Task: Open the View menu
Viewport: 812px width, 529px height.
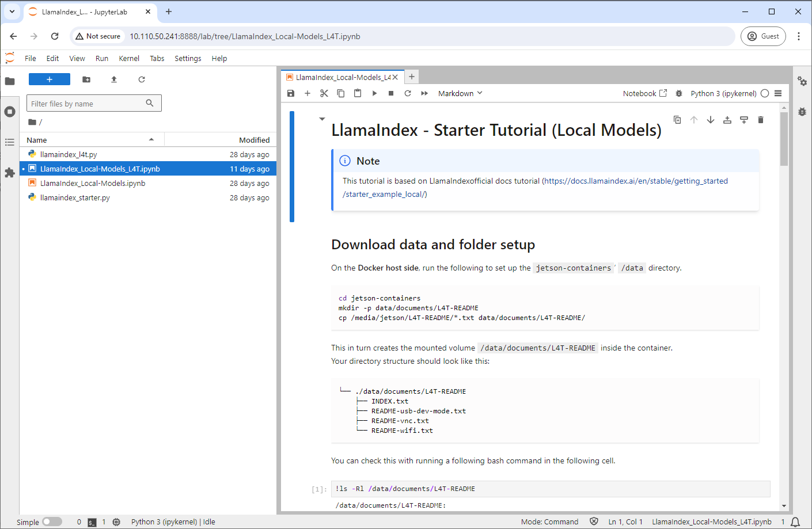Action: click(77, 58)
